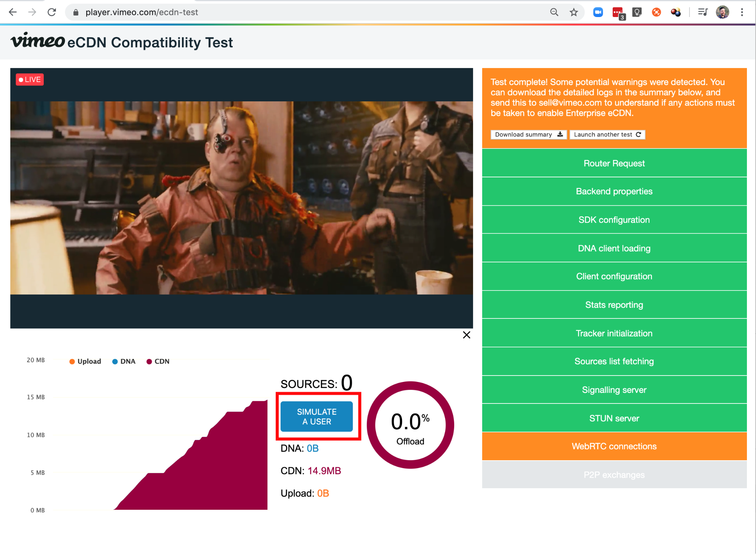Click the 10 MB axis label
The width and height of the screenshot is (756, 554).
click(36, 435)
